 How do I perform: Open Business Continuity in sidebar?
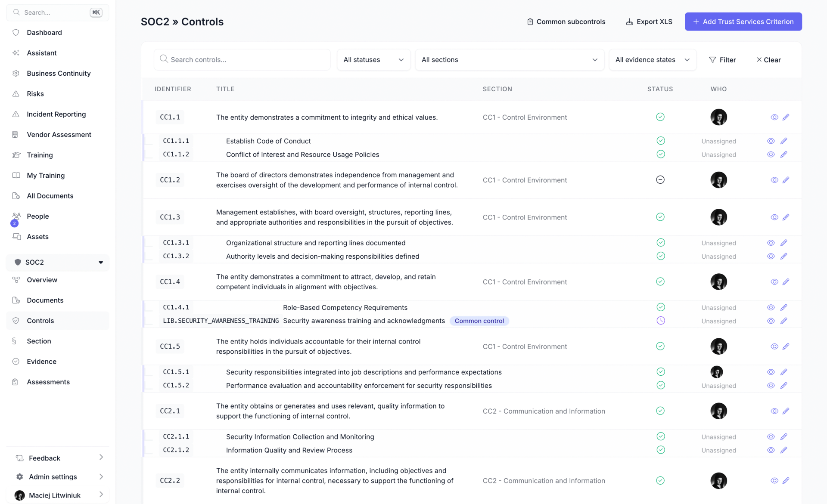click(x=58, y=73)
